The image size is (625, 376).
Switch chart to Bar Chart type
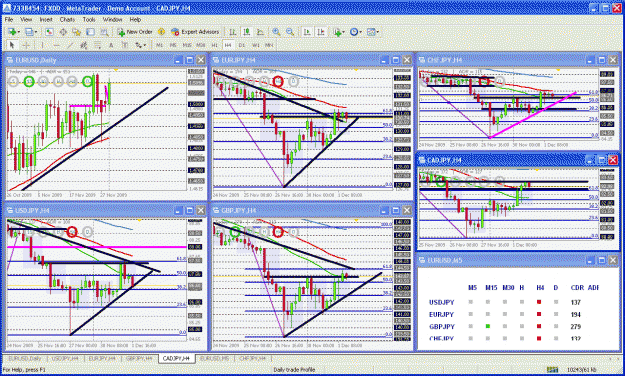(x=232, y=32)
